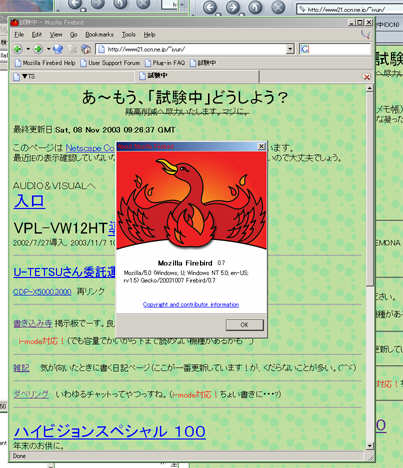Expand the URL bar history dropdown
The height and width of the screenshot is (468, 403).
coord(290,49)
